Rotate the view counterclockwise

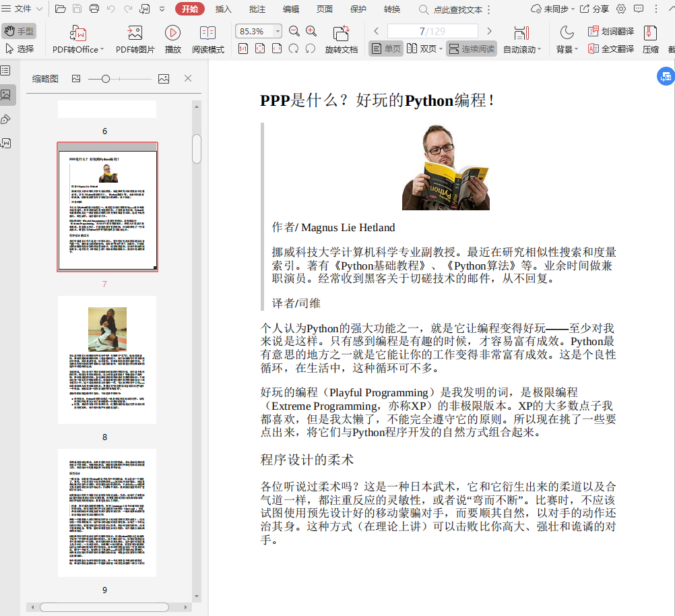[x=311, y=49]
